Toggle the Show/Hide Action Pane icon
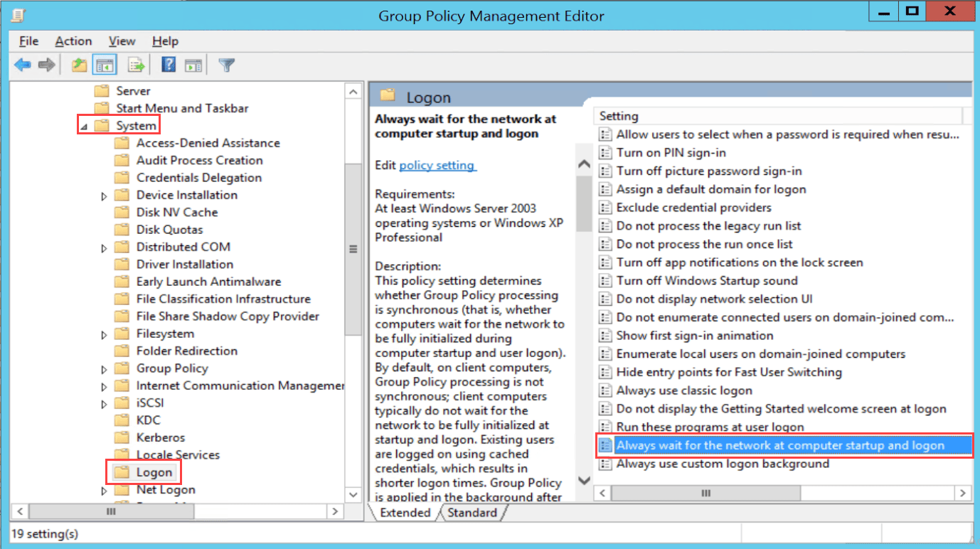980x549 pixels. [x=193, y=65]
